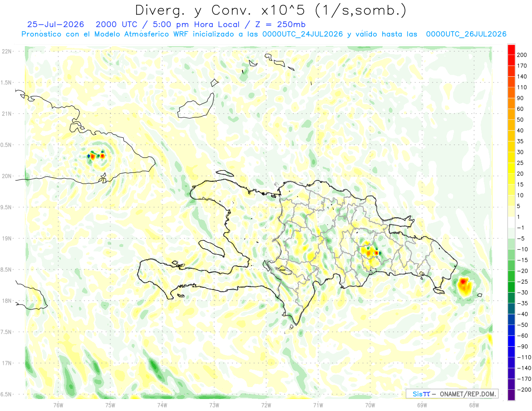This screenshot has width=532, height=411.
Task: Click the '-200' color scale label
Action: 524,391
